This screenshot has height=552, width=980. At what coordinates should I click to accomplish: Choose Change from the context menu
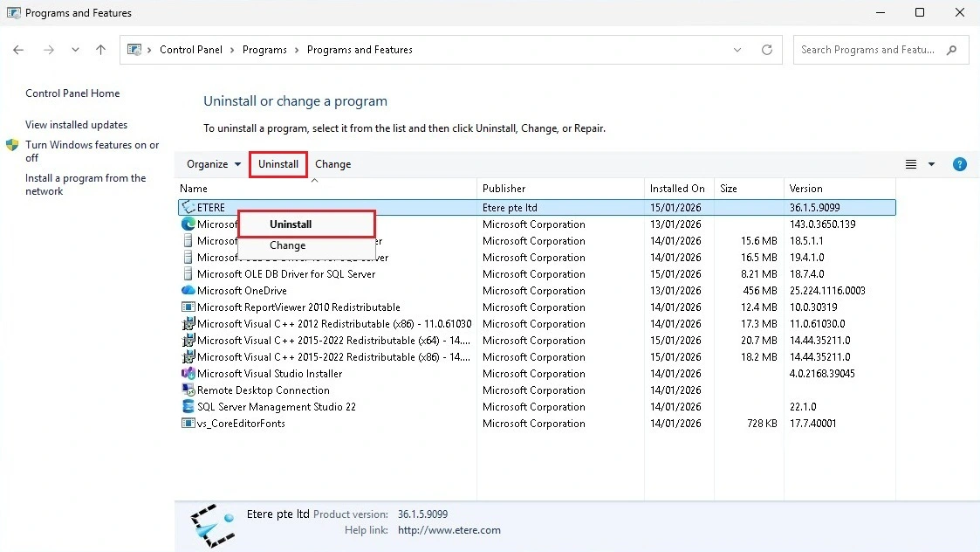pyautogui.click(x=287, y=245)
